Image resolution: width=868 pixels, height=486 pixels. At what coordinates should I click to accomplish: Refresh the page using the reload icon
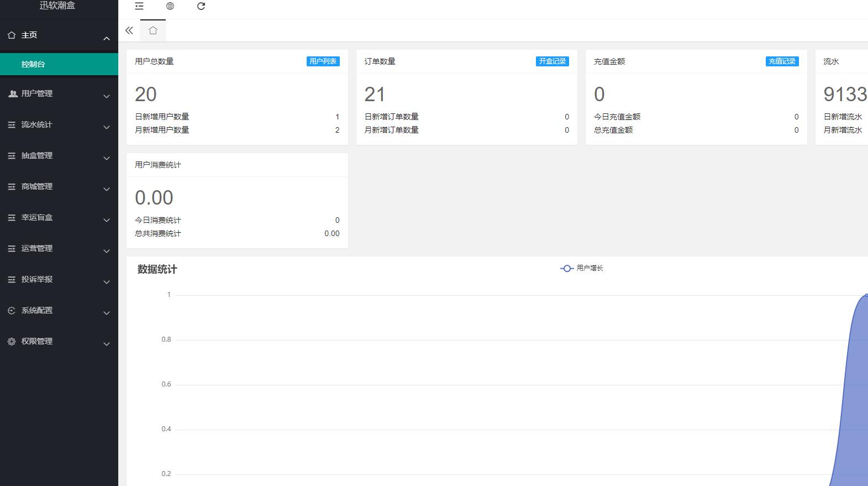(x=201, y=6)
